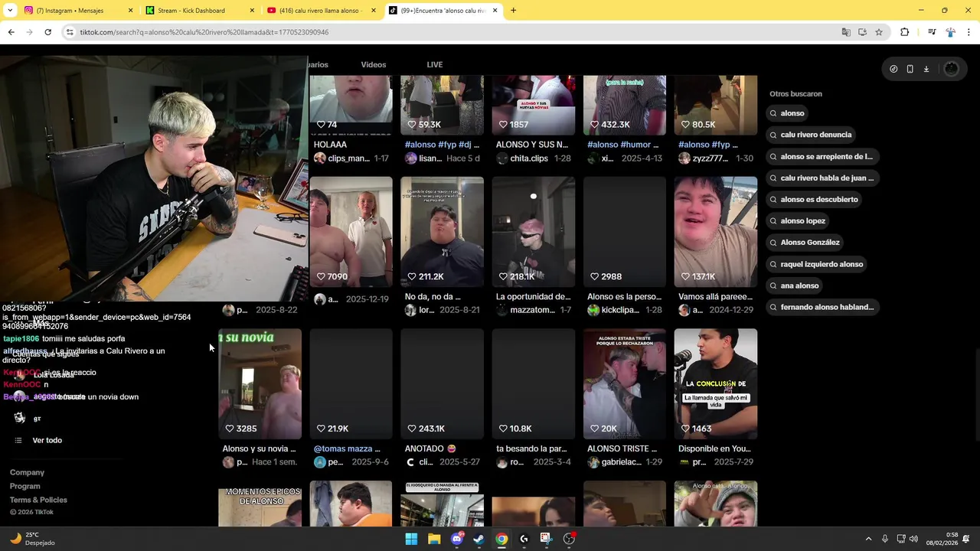
Task: Open 'Alonso y su novia' video thumbnail
Action: pyautogui.click(x=260, y=384)
